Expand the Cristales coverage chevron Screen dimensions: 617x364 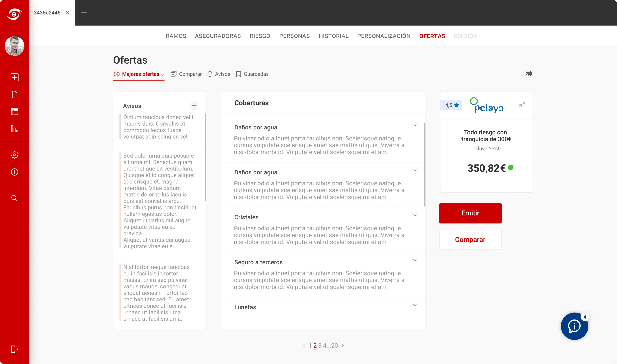tap(415, 215)
